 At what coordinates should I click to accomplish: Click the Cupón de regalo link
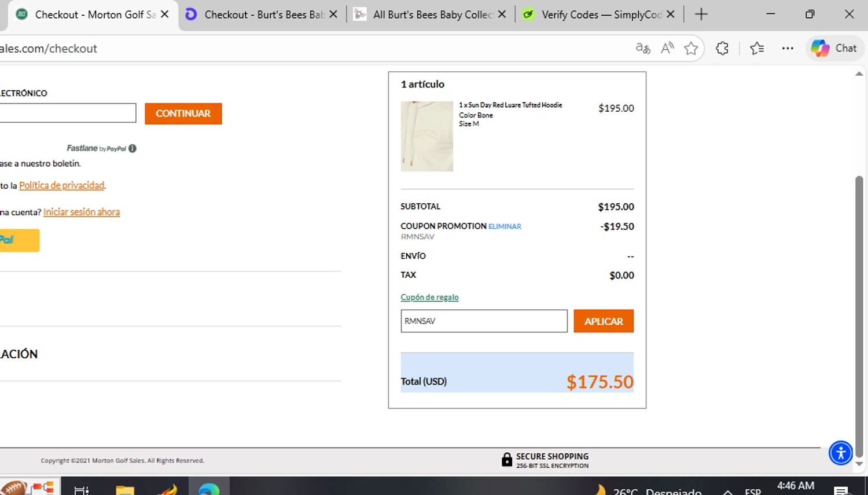pyautogui.click(x=429, y=297)
